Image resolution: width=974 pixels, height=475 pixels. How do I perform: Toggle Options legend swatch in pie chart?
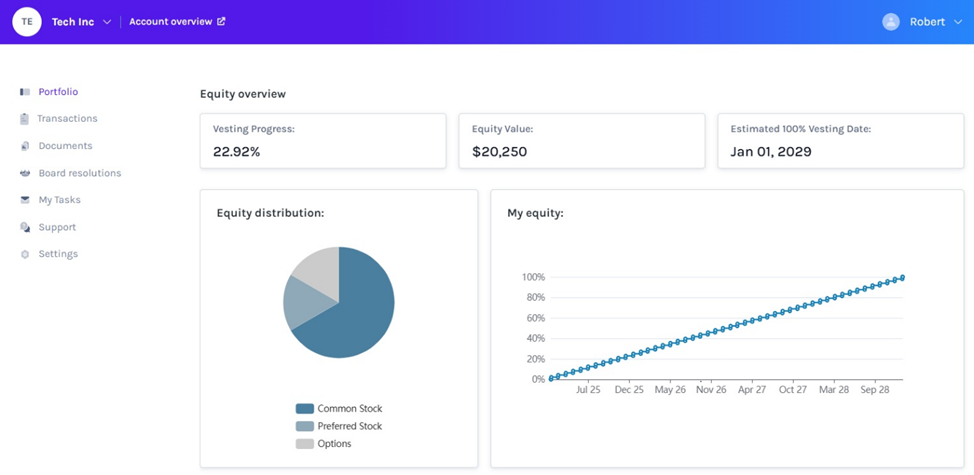click(305, 444)
